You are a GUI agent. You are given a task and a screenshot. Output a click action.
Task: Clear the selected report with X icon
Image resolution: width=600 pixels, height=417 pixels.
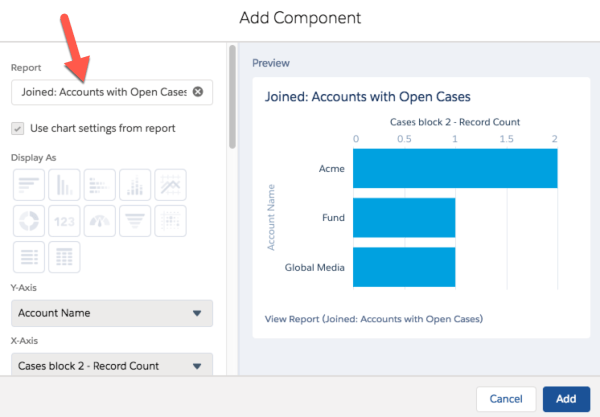(x=198, y=92)
